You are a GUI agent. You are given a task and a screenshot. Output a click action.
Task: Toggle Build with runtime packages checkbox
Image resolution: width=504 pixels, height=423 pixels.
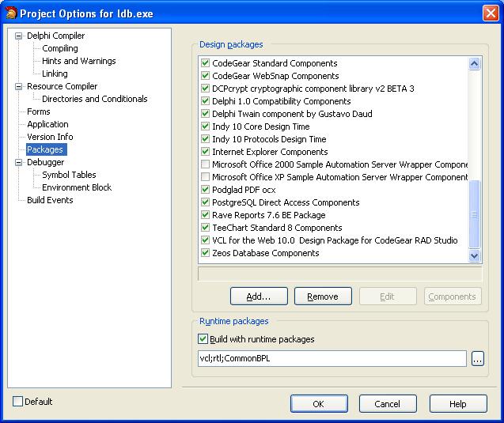[x=203, y=339]
